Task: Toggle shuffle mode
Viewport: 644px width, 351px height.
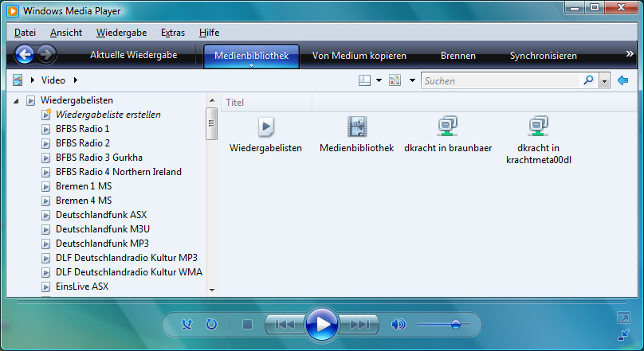Action: pos(187,325)
